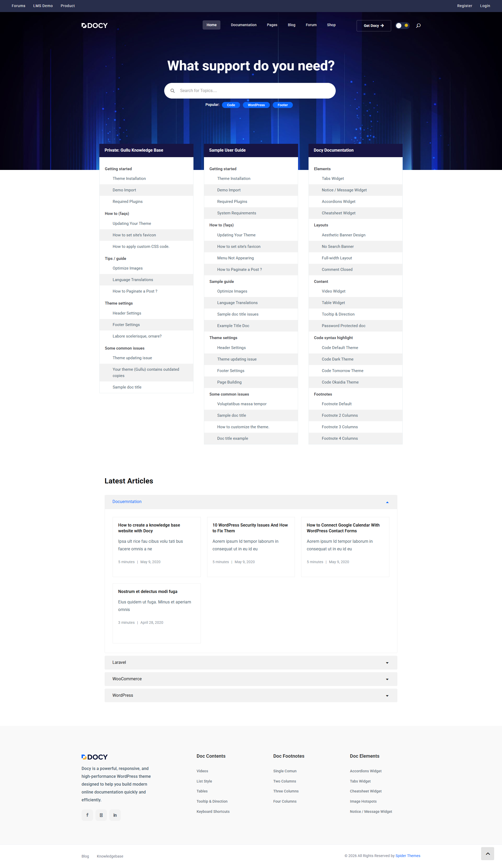This screenshot has height=868, width=502.
Task: Collapse the Docuemntation accordion arrow
Action: pos(387,502)
